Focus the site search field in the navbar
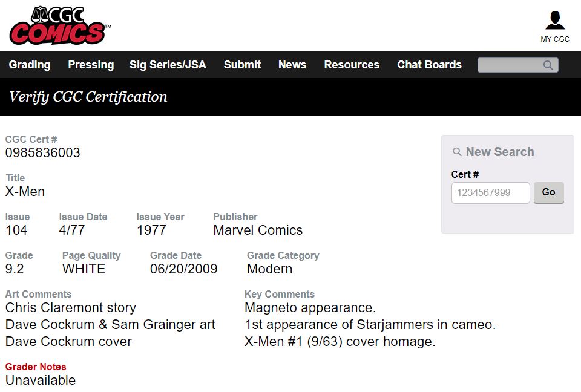The height and width of the screenshot is (392, 581). tap(517, 65)
